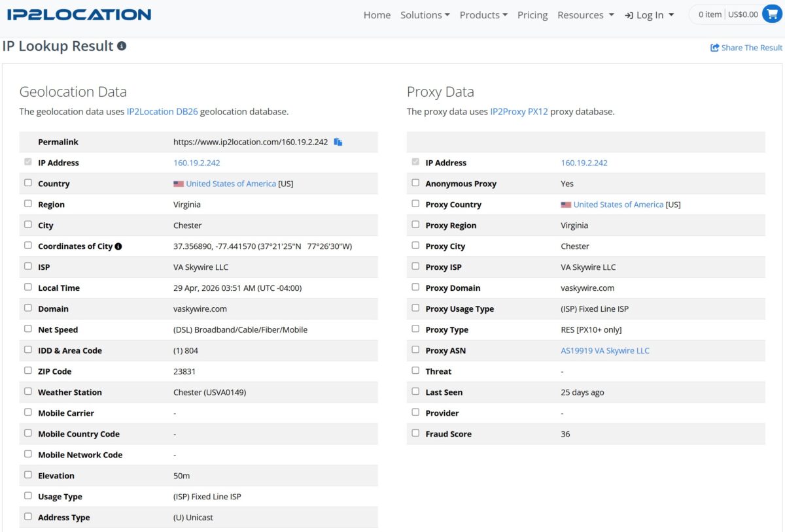Select the Usage Type checkbox
The width and height of the screenshot is (785, 532).
pyautogui.click(x=28, y=496)
